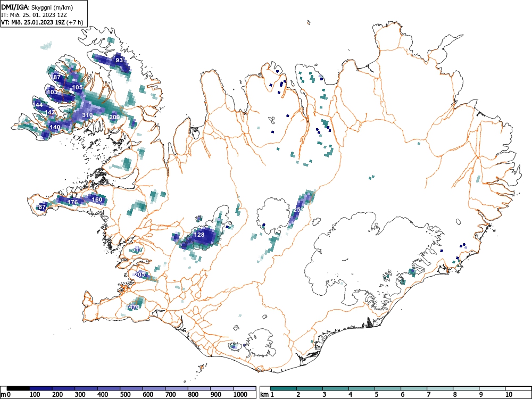This screenshot has height=399, width=532.
Task: Click the 209 value label on map
Action: point(114,118)
